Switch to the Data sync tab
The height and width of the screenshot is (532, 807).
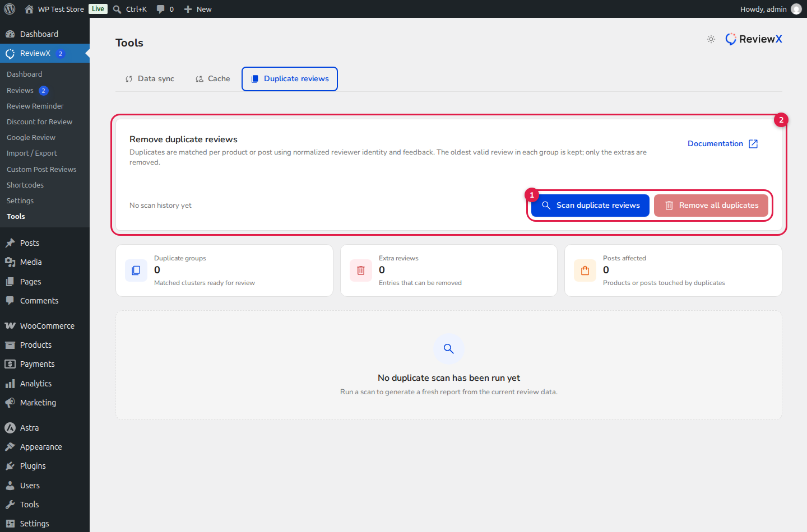coord(150,79)
